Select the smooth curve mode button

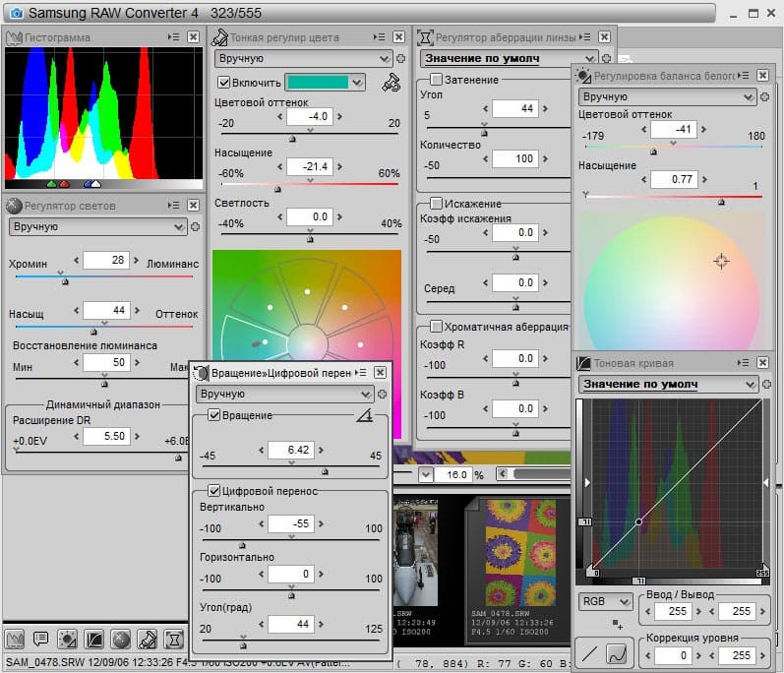(617, 652)
